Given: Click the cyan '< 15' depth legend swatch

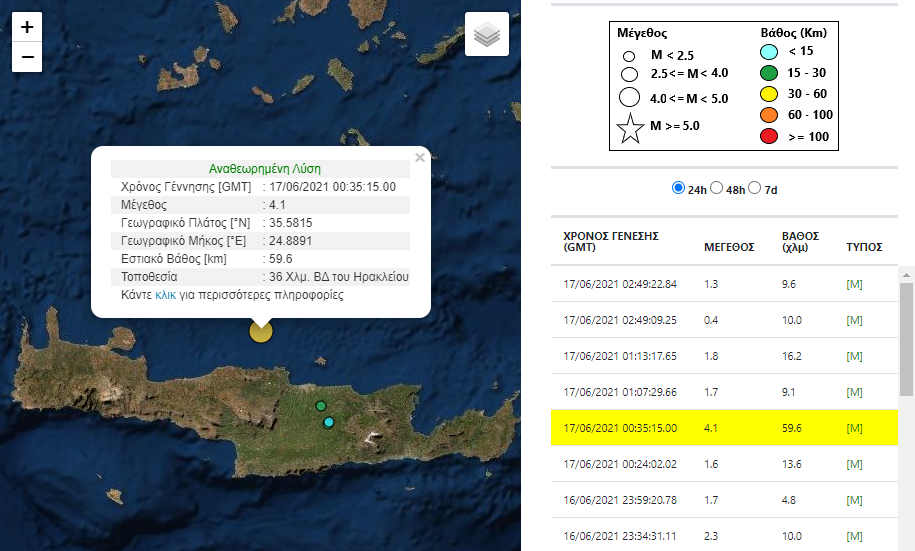Looking at the screenshot, I should [x=769, y=51].
